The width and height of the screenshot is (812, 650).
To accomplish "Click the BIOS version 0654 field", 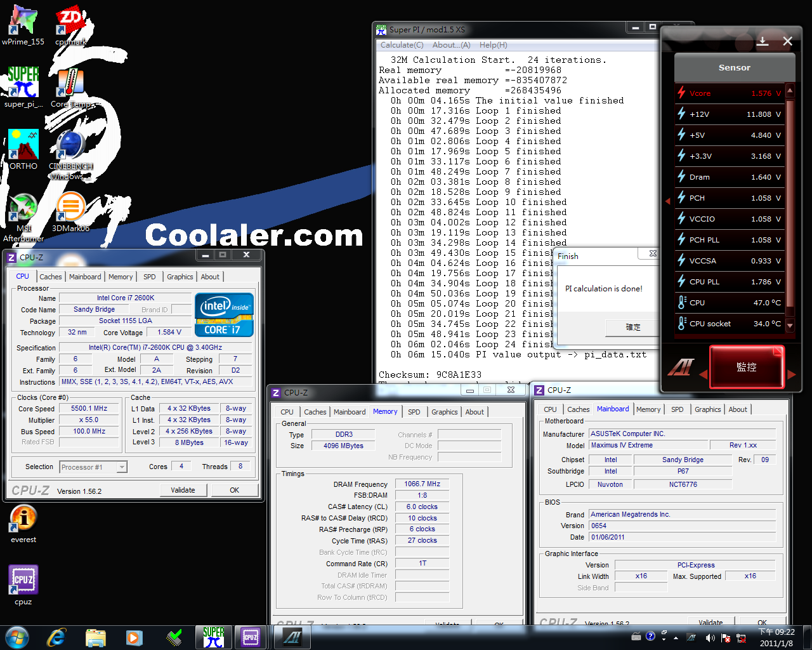I will 682,526.
